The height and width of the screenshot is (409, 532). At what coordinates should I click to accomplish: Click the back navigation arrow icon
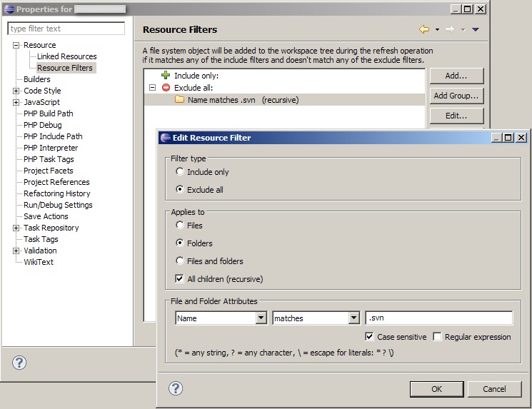click(424, 29)
